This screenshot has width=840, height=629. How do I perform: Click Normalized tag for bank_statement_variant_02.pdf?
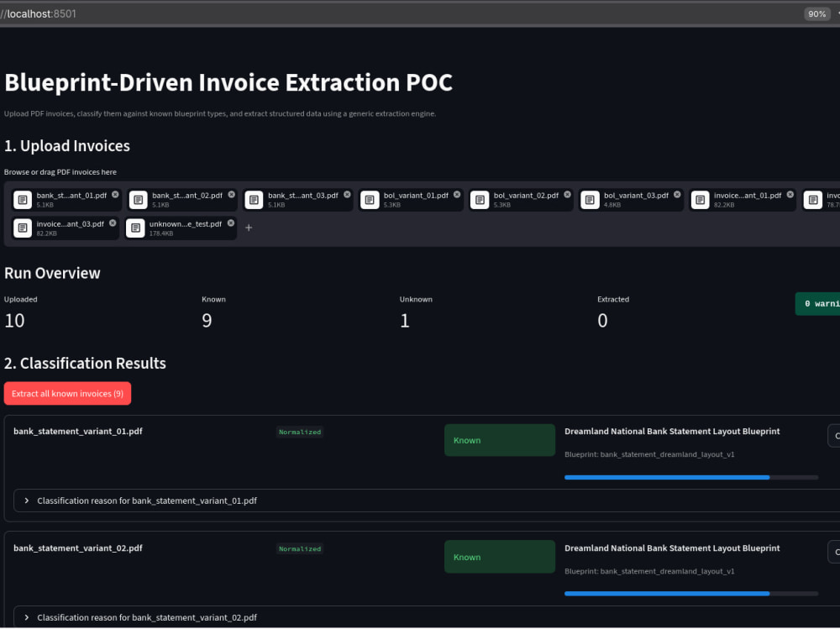[300, 548]
